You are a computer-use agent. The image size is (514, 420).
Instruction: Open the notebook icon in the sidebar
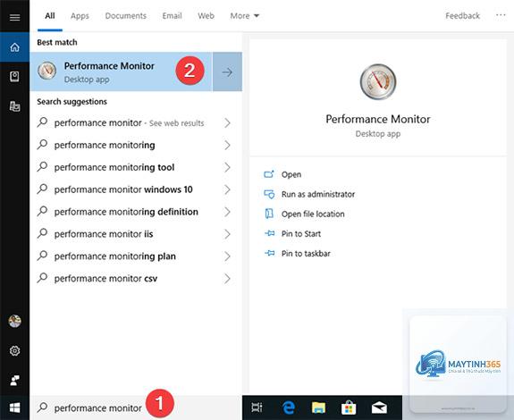[14, 77]
